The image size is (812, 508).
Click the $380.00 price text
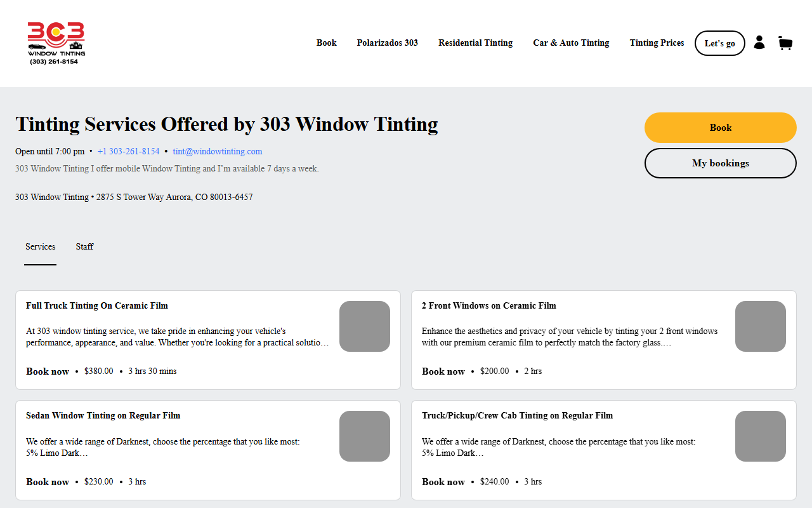[x=99, y=371]
